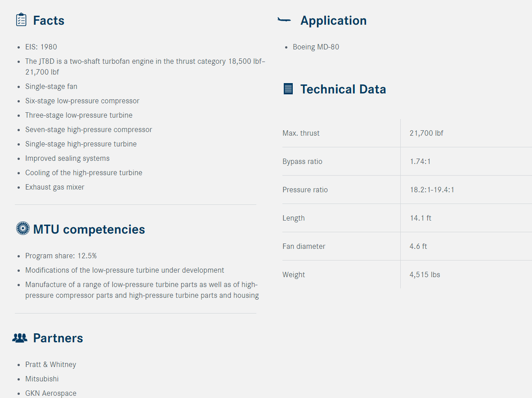Select the Application heading
Screen dimensions: 532x398
pos(334,21)
